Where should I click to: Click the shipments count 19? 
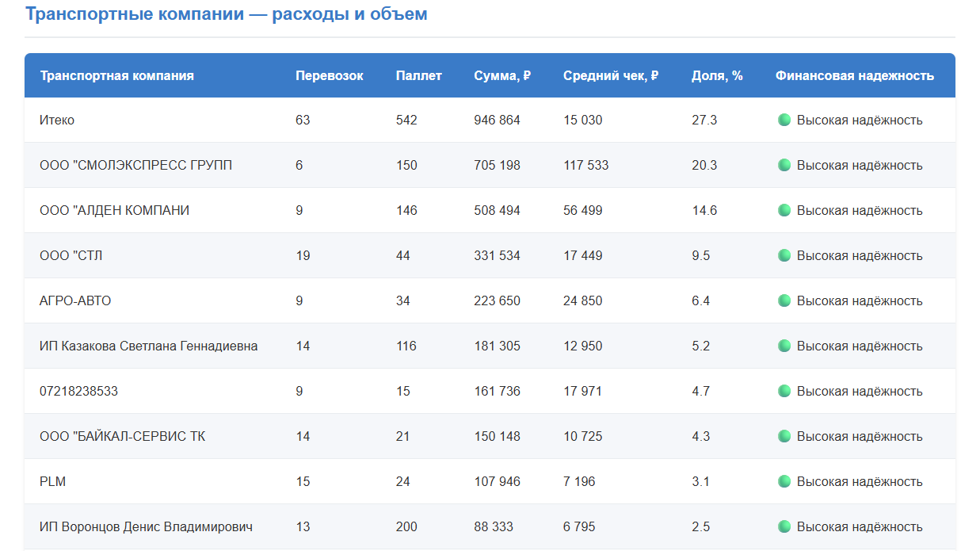pos(303,255)
